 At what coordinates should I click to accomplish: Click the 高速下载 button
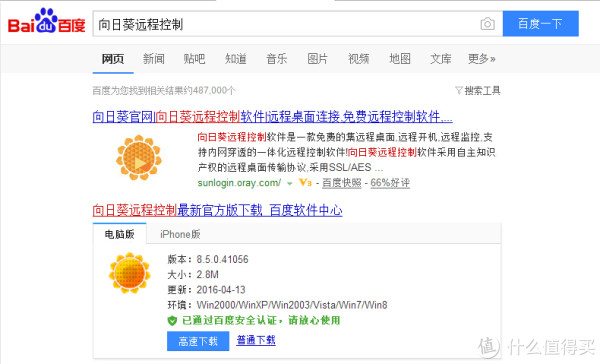[198, 341]
